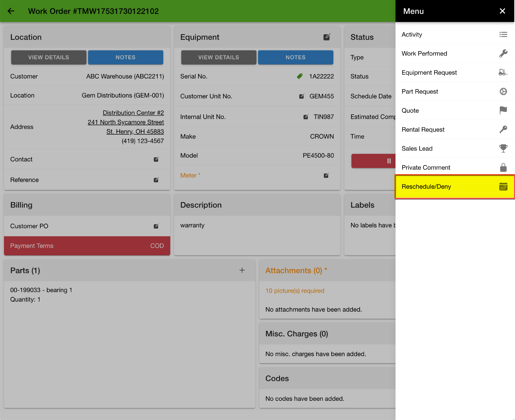
Task: View details of the Equipment
Action: (x=219, y=57)
